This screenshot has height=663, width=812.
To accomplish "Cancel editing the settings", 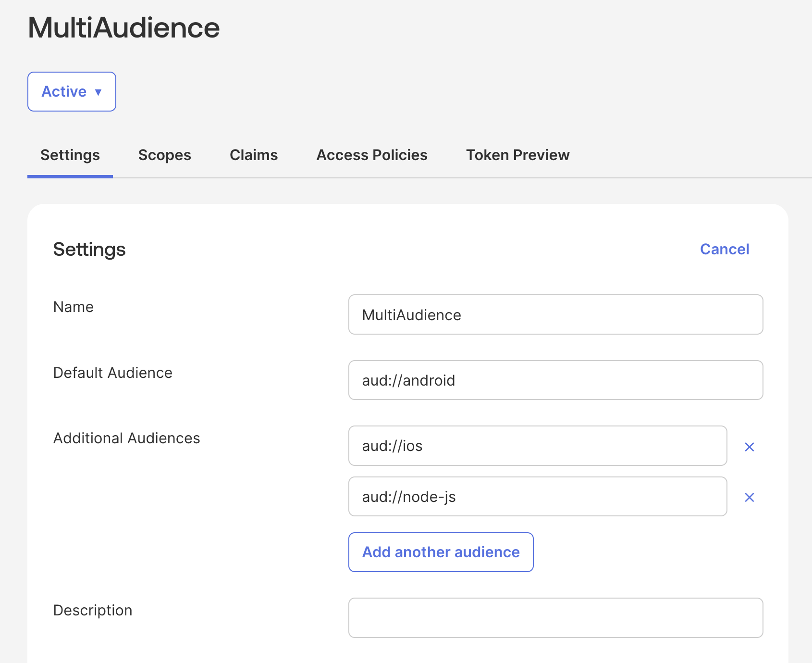I will tap(724, 249).
